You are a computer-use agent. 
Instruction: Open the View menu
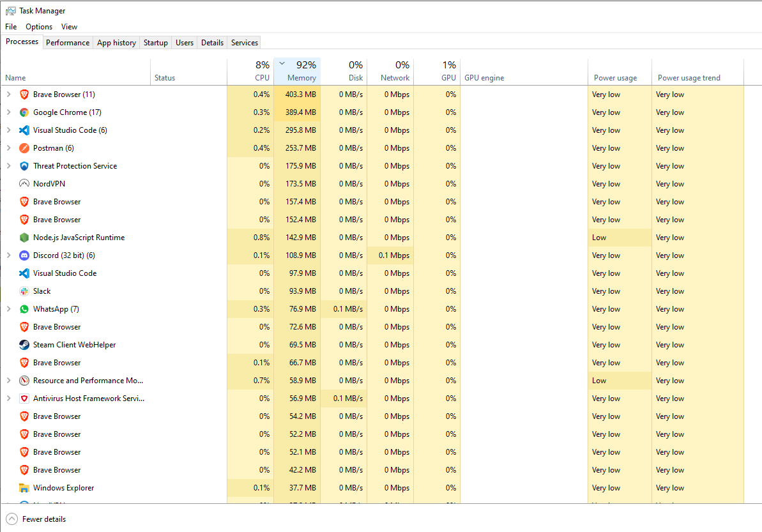[69, 27]
